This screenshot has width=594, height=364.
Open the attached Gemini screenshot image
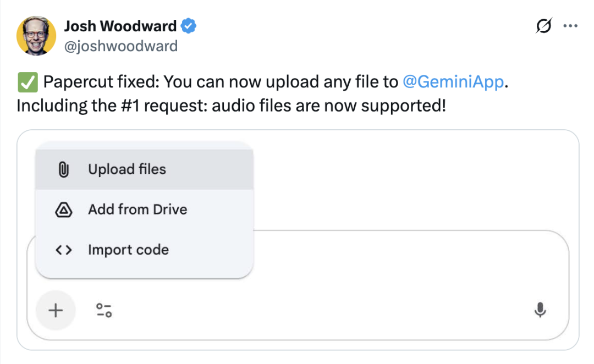pos(298,240)
